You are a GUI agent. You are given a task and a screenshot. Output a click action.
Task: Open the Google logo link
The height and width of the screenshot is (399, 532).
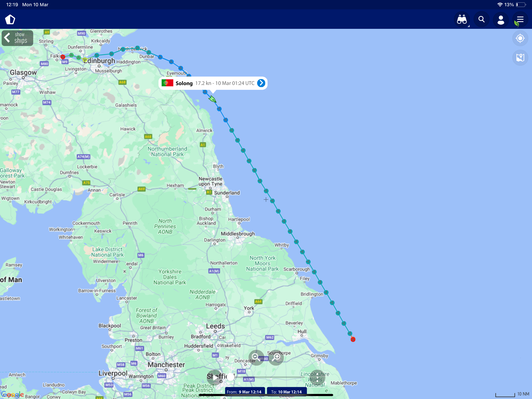12,395
